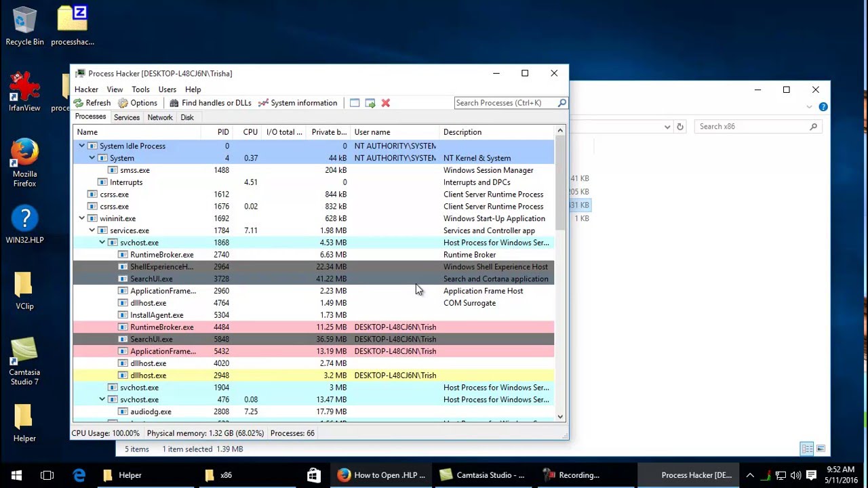Collapse svchost.exe PID 1868 node
This screenshot has width=868, height=488.
pos(102,243)
